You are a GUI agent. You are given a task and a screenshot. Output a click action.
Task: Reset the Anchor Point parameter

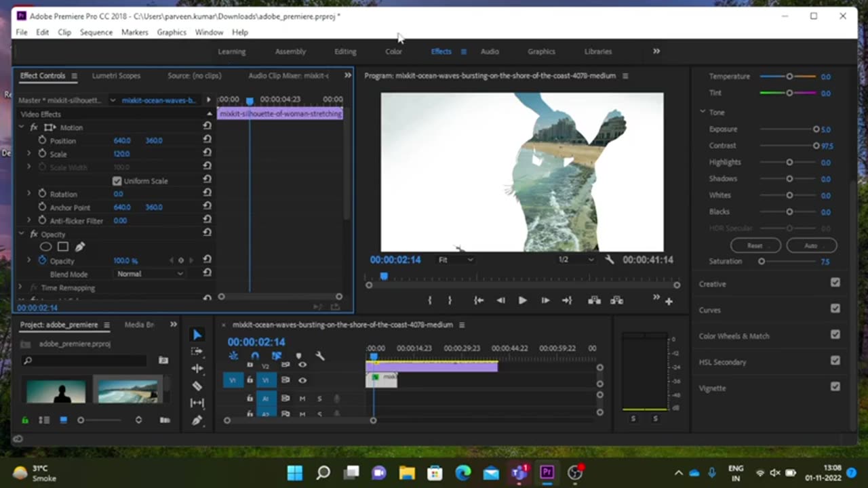point(207,207)
